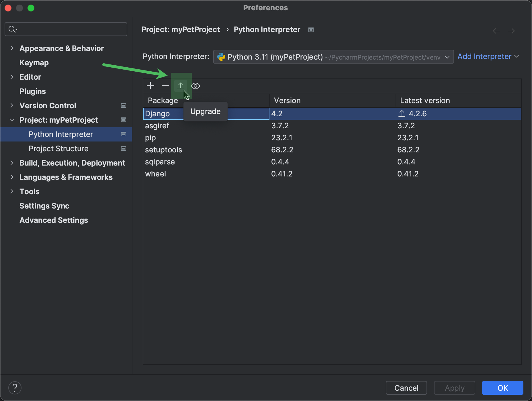
Task: Confirm changes with the OK button
Action: [502, 388]
